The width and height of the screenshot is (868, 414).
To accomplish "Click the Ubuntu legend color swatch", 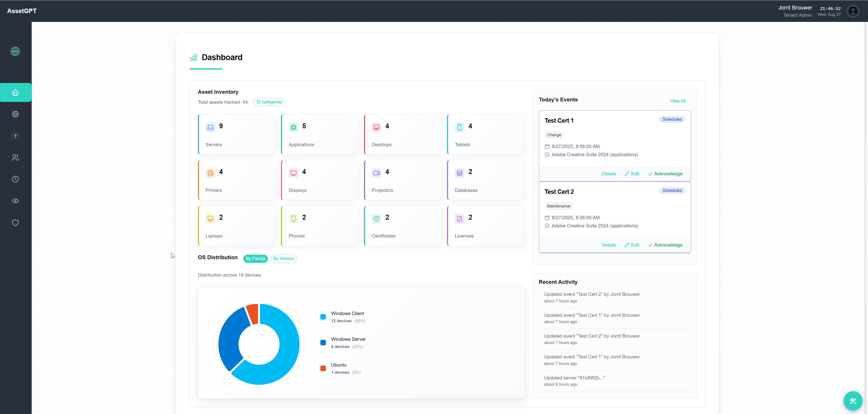I will pyautogui.click(x=323, y=368).
